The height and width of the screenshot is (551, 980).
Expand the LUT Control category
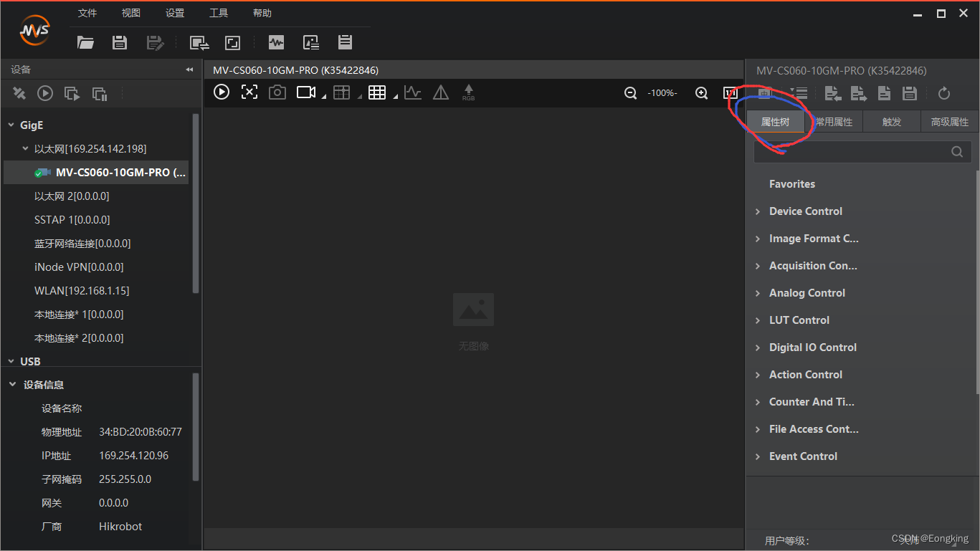(x=758, y=320)
